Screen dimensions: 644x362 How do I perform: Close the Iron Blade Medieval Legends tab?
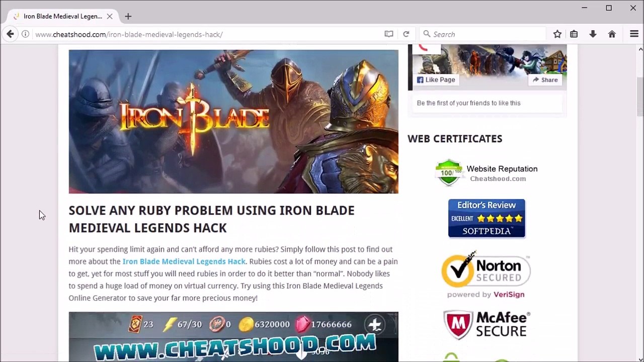coord(110,16)
